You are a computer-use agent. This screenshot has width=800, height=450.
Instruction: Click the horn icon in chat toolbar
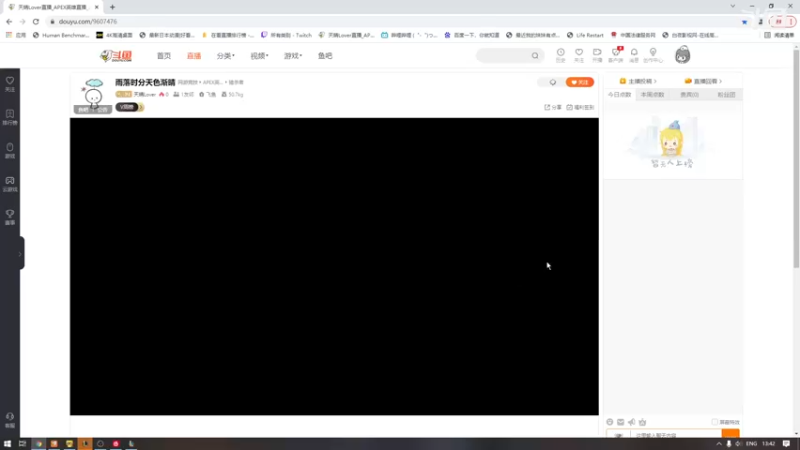(632, 422)
